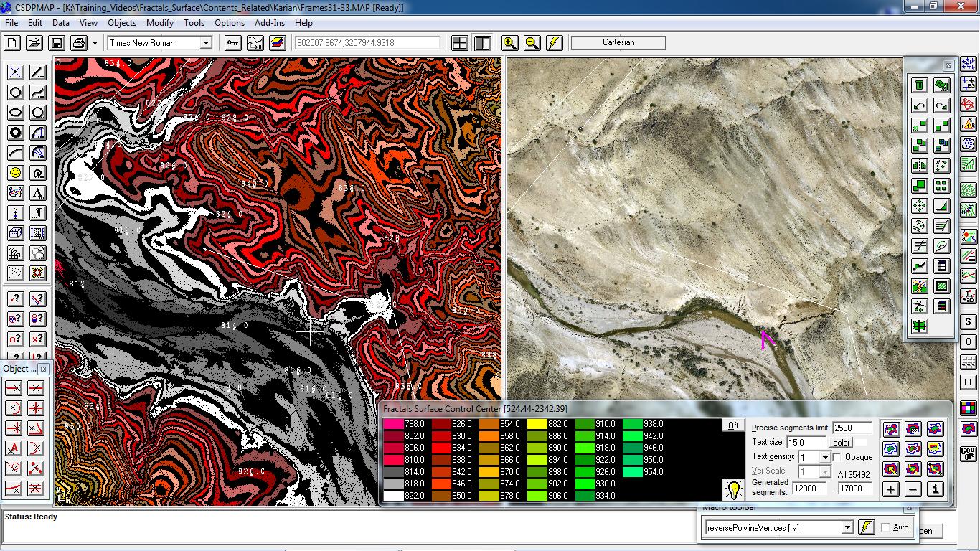The image size is (980, 551).
Task: Close the Object snap panel
Action: click(43, 369)
